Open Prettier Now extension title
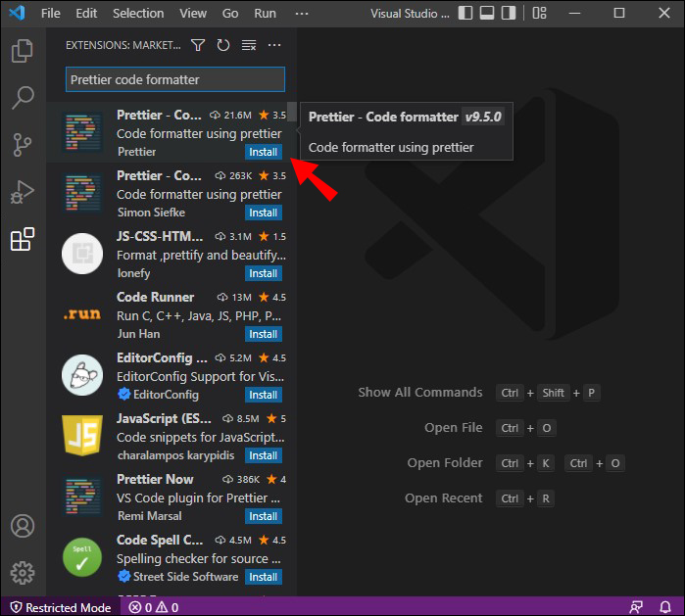This screenshot has width=685, height=616. [x=155, y=479]
